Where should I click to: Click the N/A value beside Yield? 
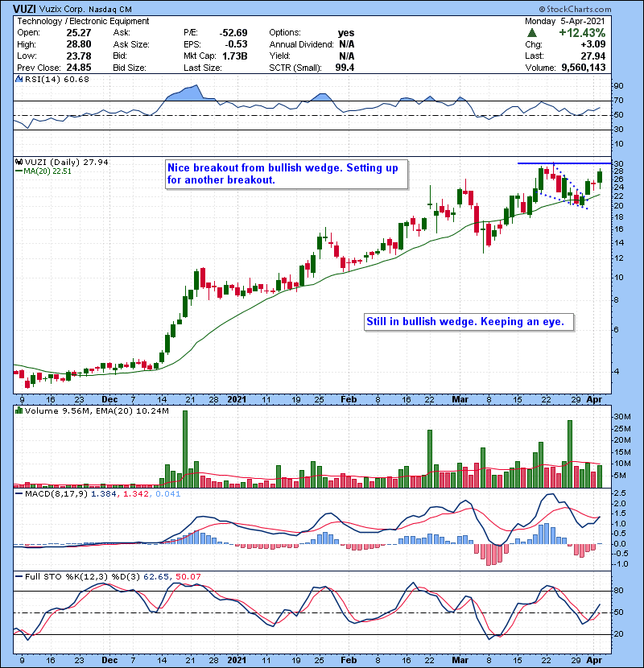[x=346, y=56]
